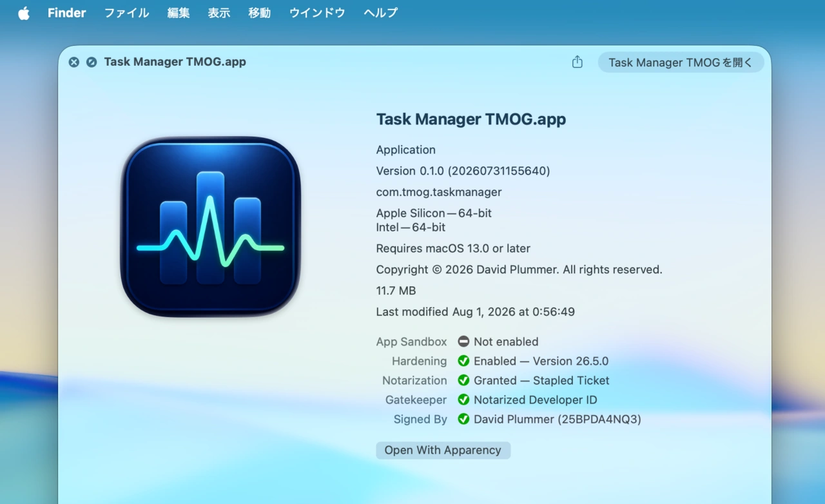
Task: Click the Version 0.1.0 text
Action: coord(463,171)
